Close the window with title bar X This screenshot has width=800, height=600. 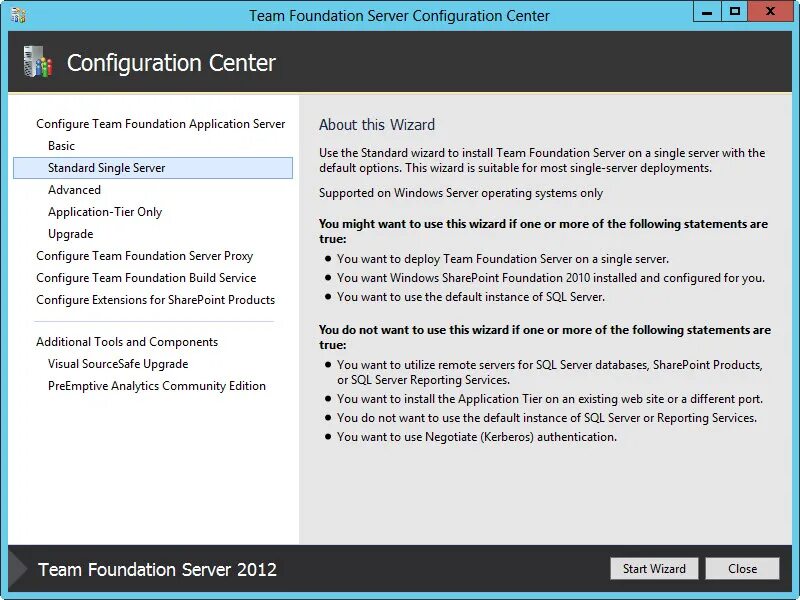pos(770,12)
